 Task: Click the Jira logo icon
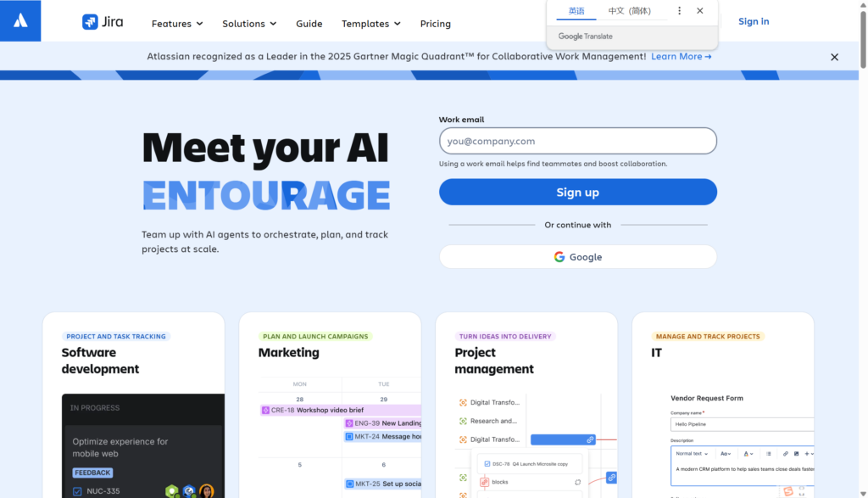[90, 22]
